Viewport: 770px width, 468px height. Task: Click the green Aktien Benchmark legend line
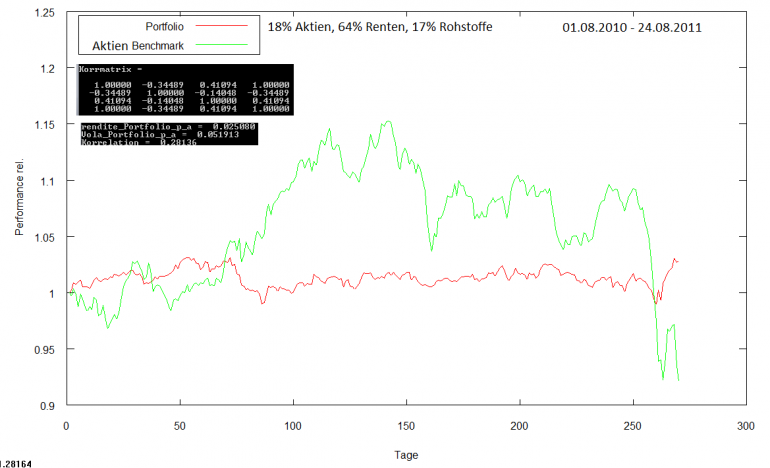pos(222,45)
